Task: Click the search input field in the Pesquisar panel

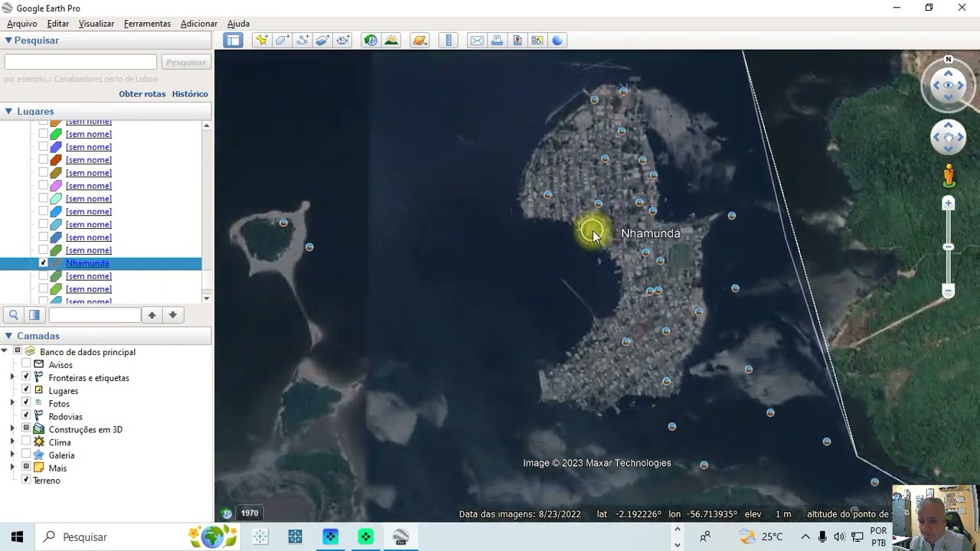Action: [x=80, y=62]
